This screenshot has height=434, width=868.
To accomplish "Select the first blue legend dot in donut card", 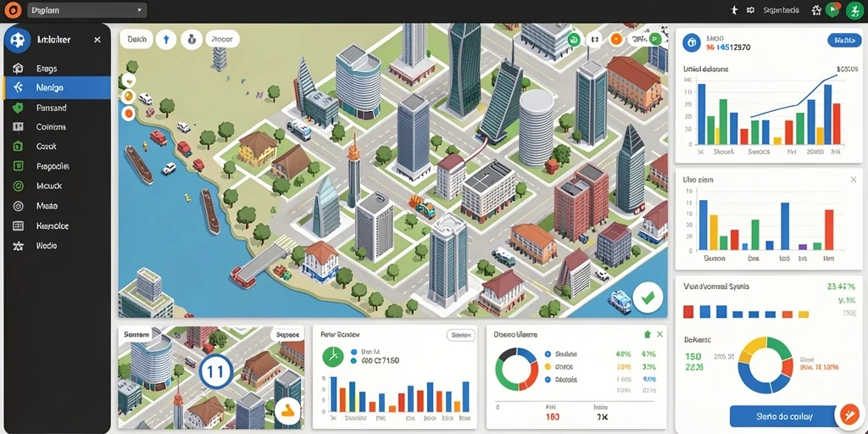I will pyautogui.click(x=548, y=353).
